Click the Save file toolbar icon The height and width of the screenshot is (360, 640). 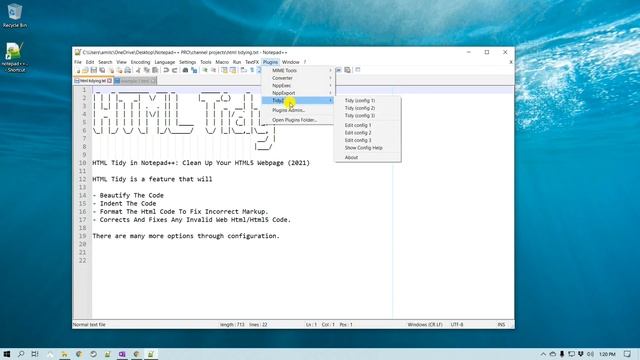pos(94,70)
